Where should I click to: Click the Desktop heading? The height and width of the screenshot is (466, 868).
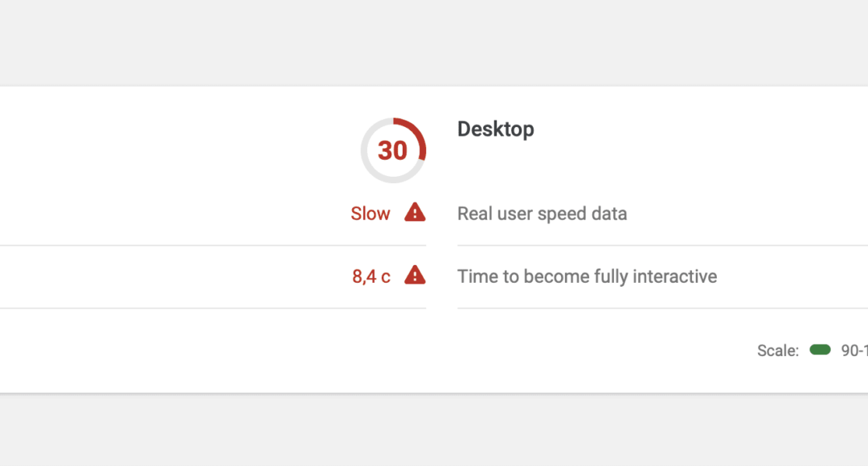(495, 129)
